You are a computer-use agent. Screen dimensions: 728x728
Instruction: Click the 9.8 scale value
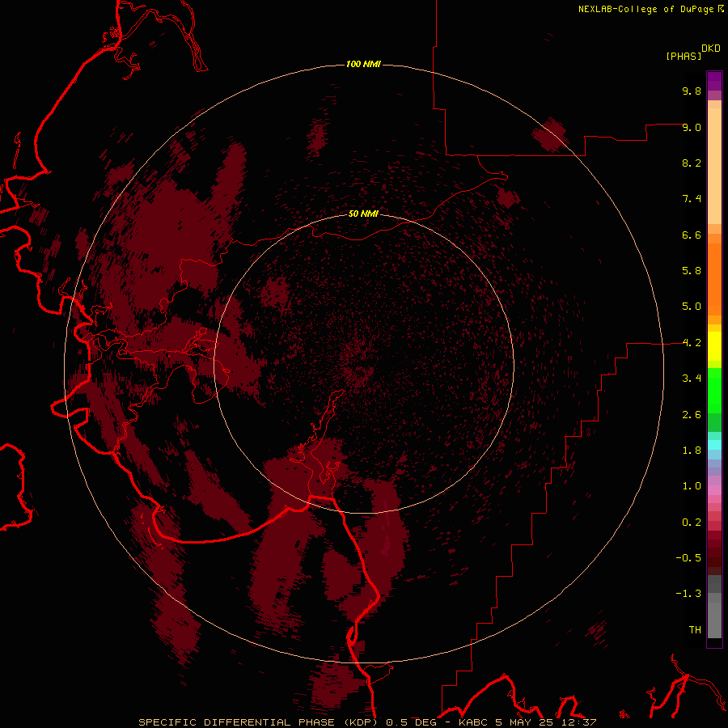pos(692,91)
